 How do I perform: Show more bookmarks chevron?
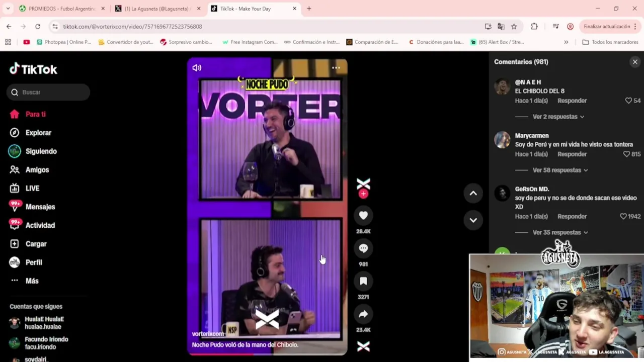(x=566, y=42)
